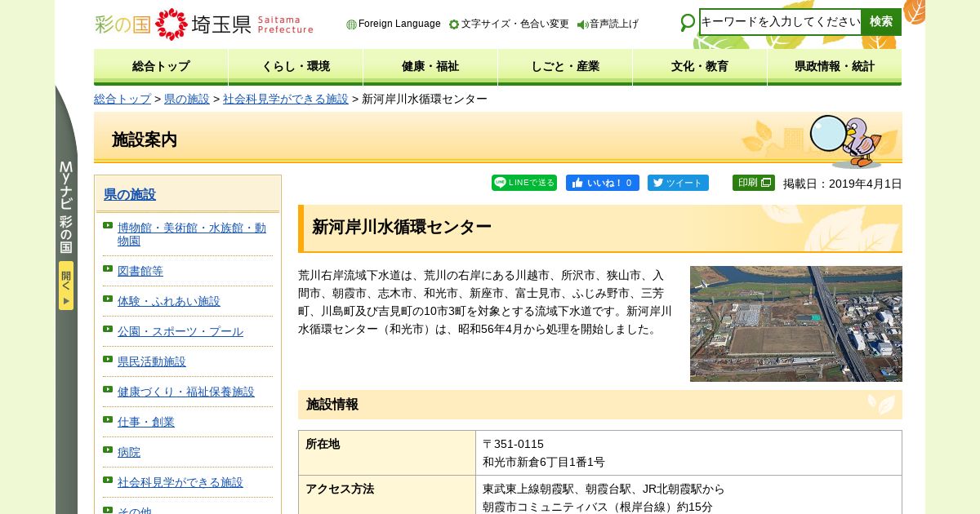Click the print (印刷) button
The image size is (980, 514).
pos(754,183)
